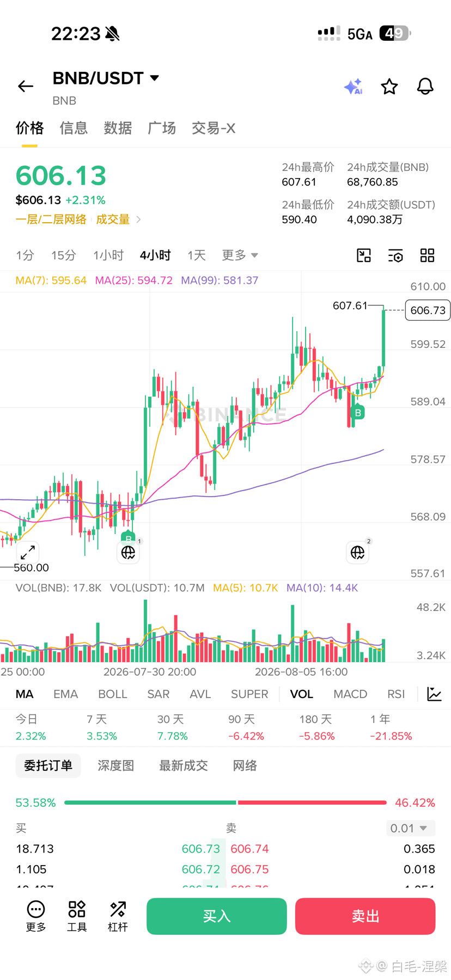Expand the BNB/USDT pair selector
This screenshot has width=451, height=980.
click(155, 78)
